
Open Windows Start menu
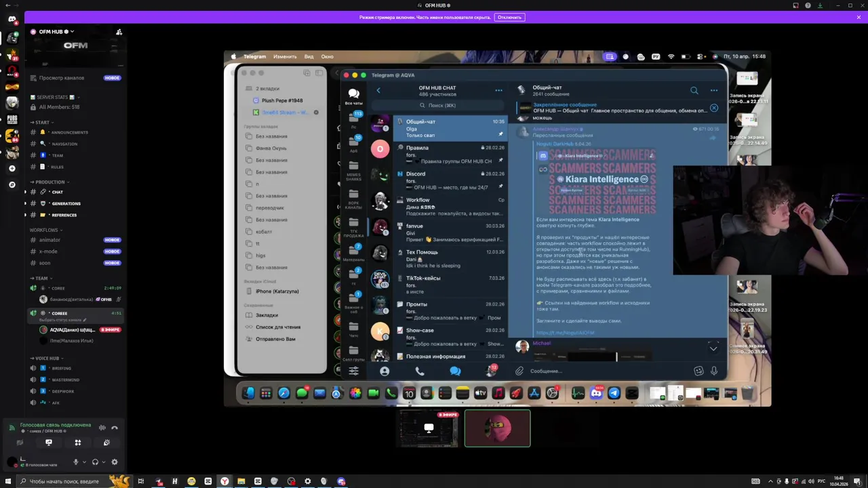(x=7, y=481)
